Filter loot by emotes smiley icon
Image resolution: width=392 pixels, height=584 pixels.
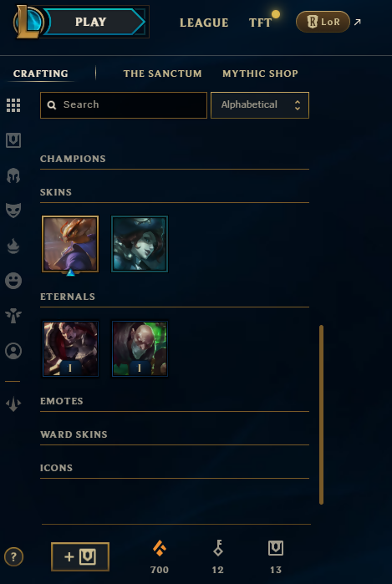pyautogui.click(x=13, y=281)
